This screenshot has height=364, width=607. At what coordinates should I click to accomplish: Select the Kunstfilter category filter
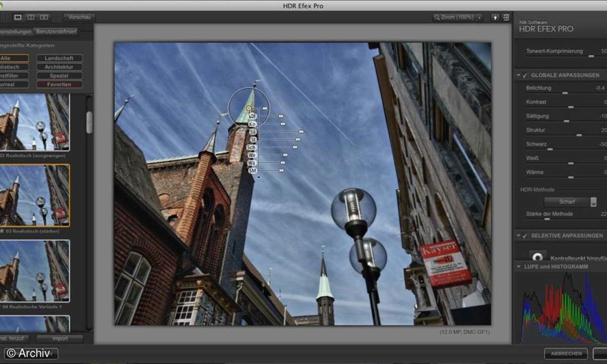(14, 75)
